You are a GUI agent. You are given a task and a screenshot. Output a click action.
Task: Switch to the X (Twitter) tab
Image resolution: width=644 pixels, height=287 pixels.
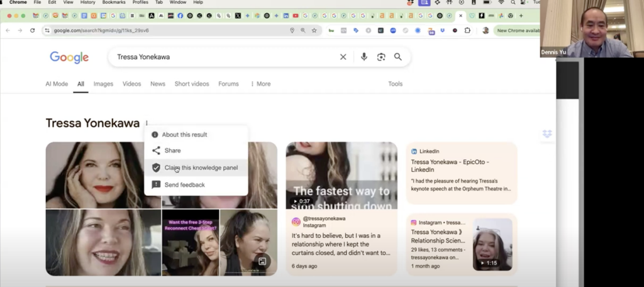[x=238, y=16]
